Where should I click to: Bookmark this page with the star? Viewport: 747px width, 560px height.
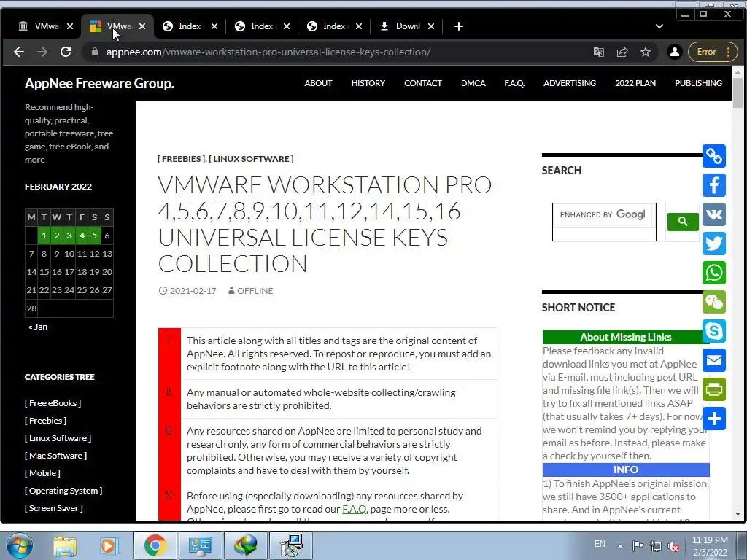(x=646, y=52)
